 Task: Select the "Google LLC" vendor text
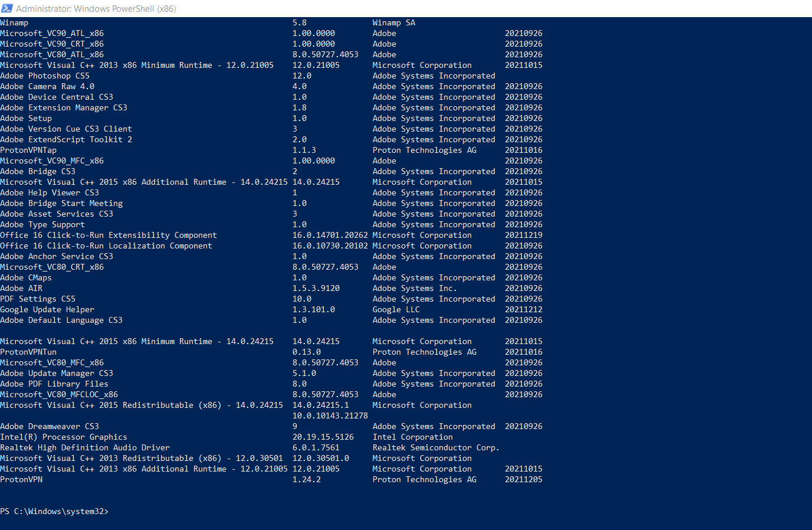pyautogui.click(x=396, y=310)
